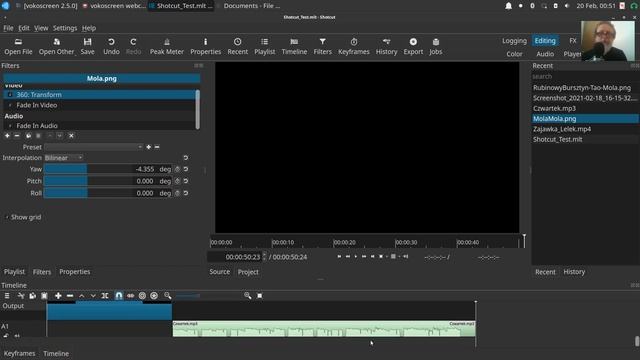Image resolution: width=640 pixels, height=360 pixels.
Task: Open the timeline hamburger menu
Action: [x=7, y=296]
